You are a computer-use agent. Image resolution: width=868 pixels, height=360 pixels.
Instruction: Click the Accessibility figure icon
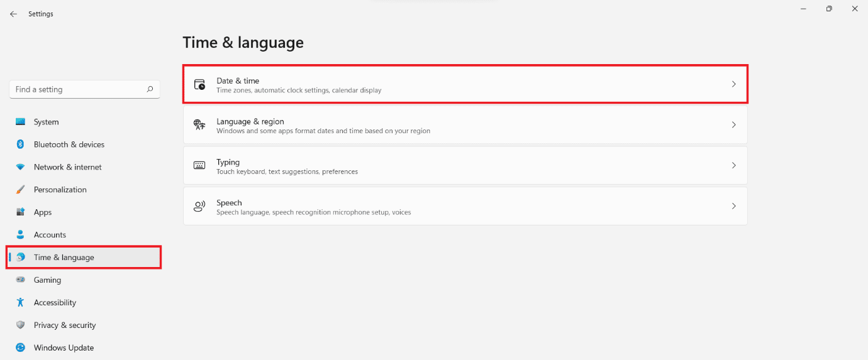(21, 303)
